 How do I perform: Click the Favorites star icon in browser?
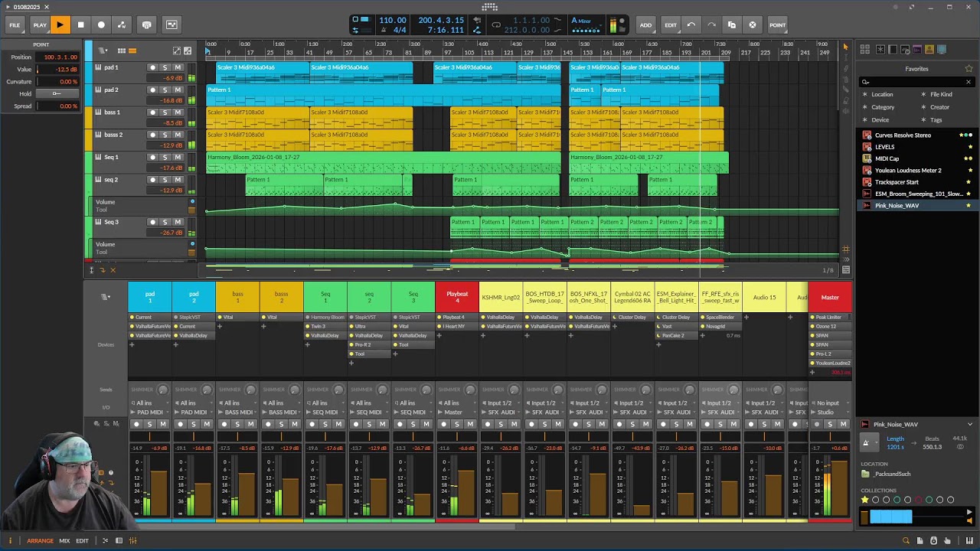coord(969,69)
